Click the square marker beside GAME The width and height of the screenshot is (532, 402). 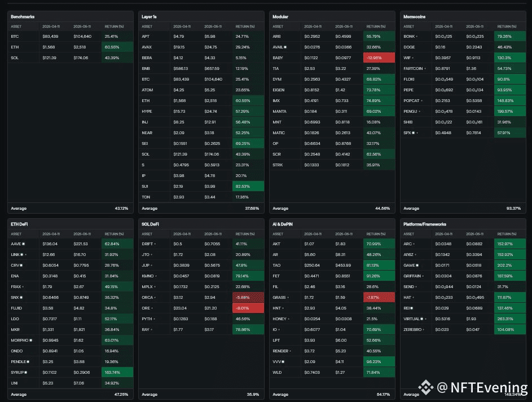coord(417,266)
